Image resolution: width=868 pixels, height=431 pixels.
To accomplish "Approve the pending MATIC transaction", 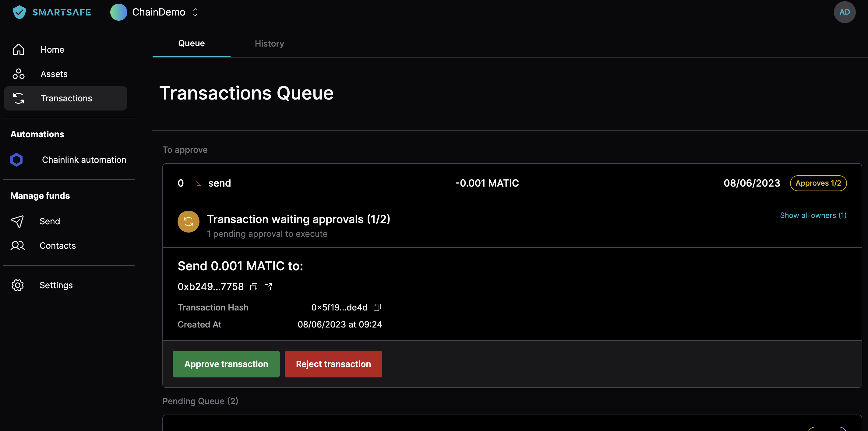I will [226, 364].
